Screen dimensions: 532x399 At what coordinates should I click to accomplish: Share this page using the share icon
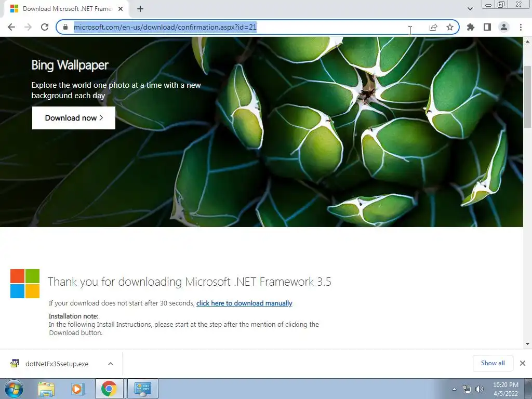pos(433,27)
